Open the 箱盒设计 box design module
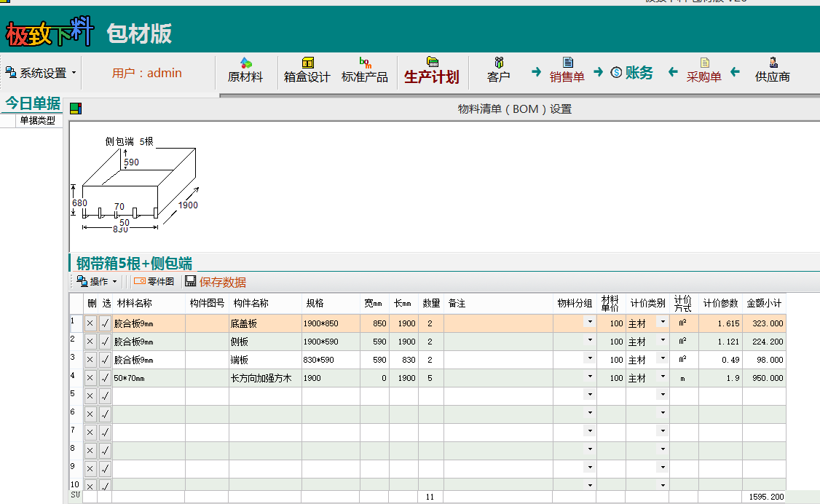This screenshot has width=820, height=504. coord(307,71)
